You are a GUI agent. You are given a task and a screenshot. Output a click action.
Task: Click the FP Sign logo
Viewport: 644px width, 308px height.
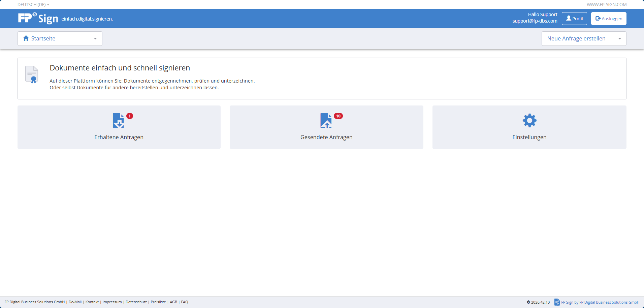point(38,18)
